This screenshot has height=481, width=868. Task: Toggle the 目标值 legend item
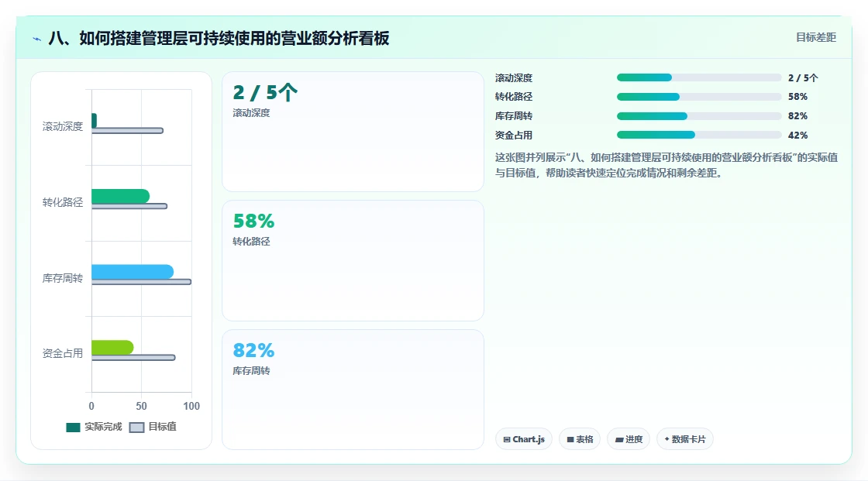point(153,427)
